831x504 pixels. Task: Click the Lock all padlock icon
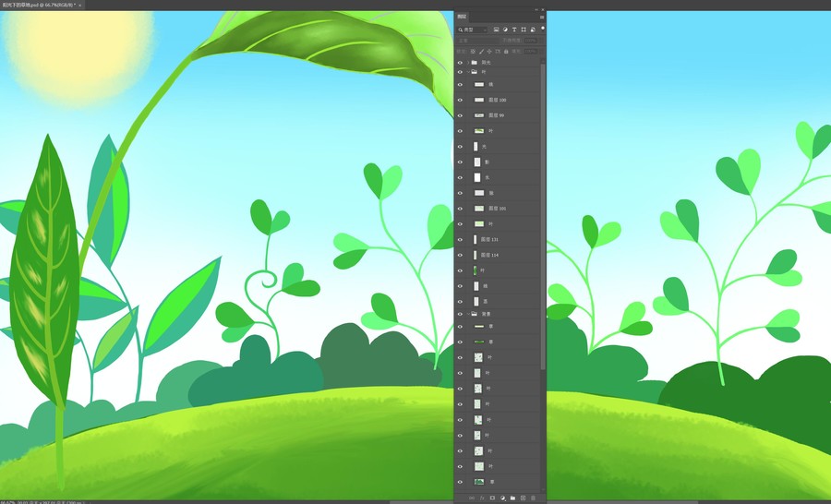[x=506, y=52]
